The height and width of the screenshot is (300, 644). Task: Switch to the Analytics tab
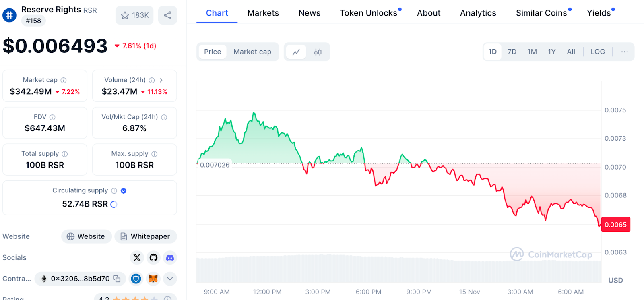coord(478,13)
